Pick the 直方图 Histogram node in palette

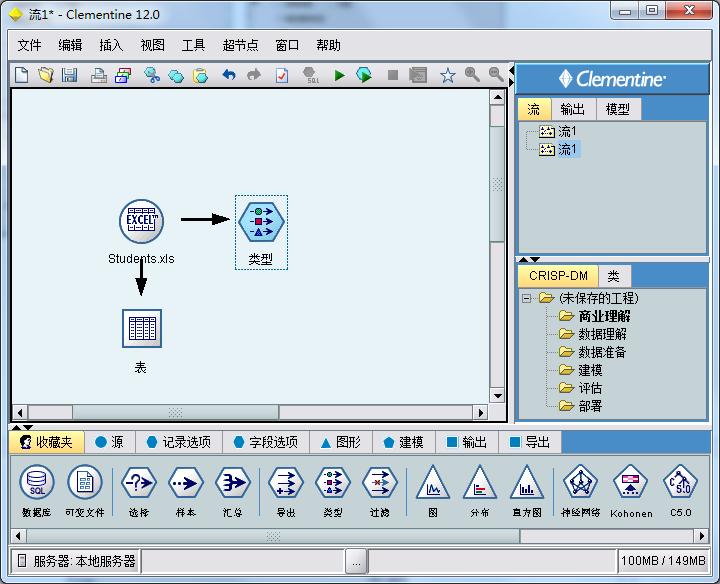527,482
